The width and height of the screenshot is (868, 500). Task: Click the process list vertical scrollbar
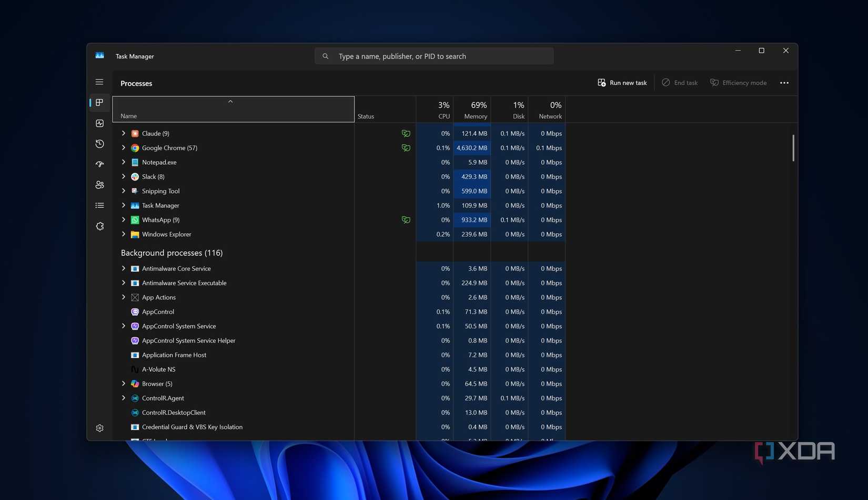pos(793,148)
